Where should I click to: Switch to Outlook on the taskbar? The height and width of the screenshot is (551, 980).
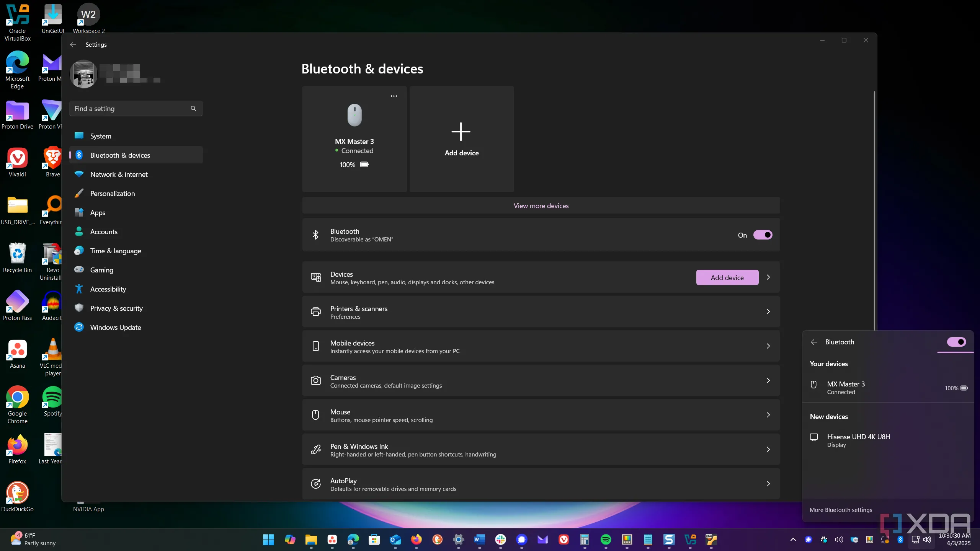pos(395,540)
